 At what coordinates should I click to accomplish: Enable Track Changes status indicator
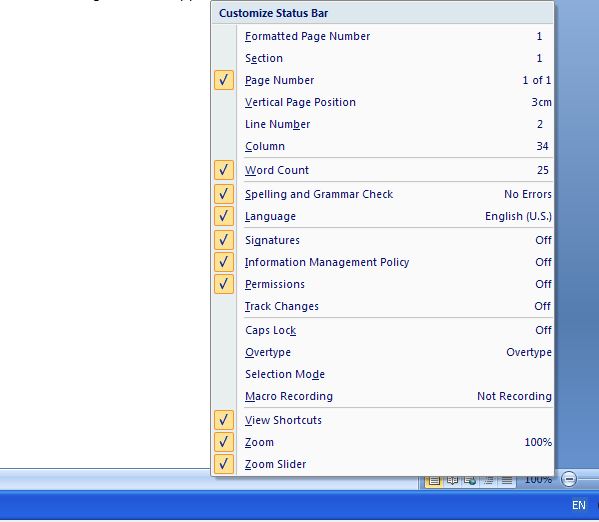pos(382,306)
